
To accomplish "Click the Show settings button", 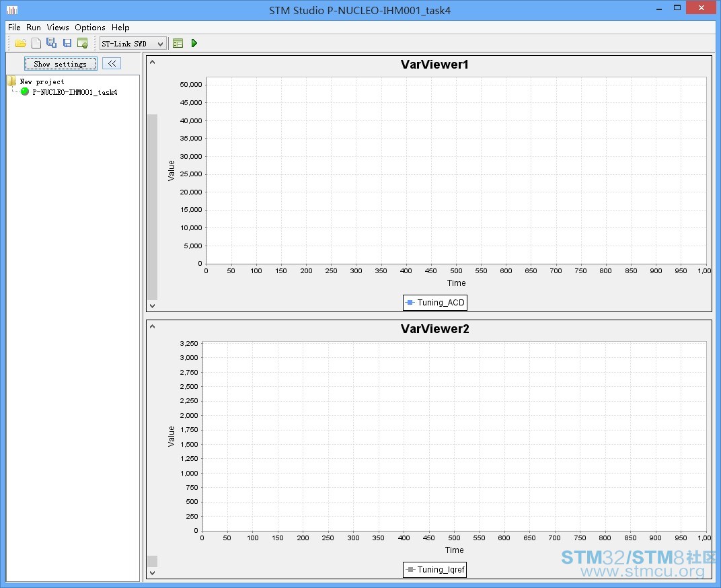I will [x=61, y=64].
